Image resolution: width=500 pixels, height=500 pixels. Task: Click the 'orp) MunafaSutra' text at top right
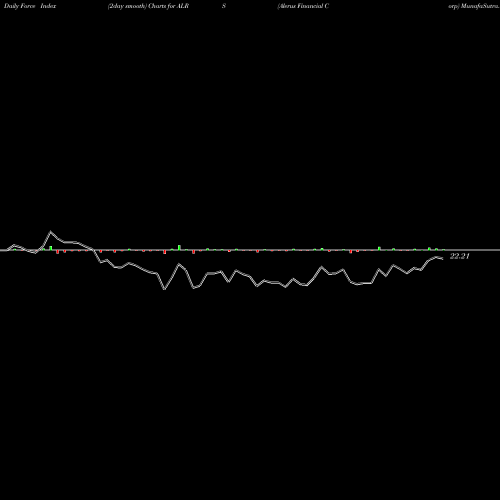click(474, 6)
